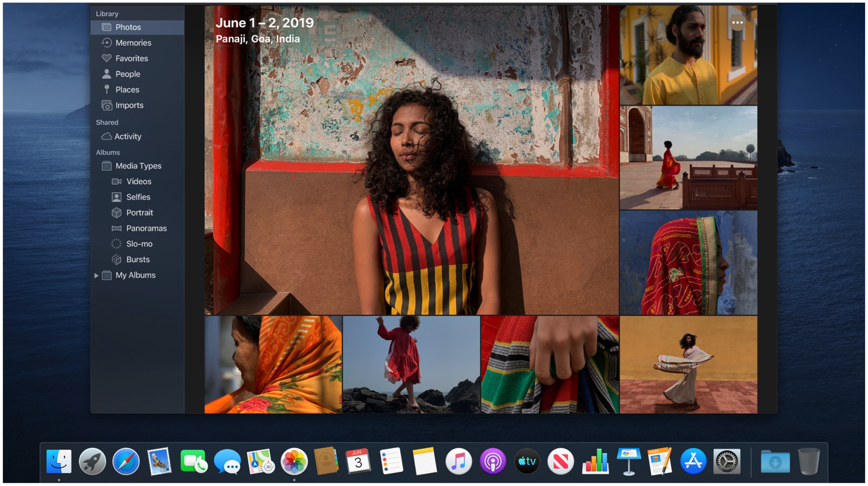Select Bursts in Media Types
The image size is (868, 486).
click(137, 259)
